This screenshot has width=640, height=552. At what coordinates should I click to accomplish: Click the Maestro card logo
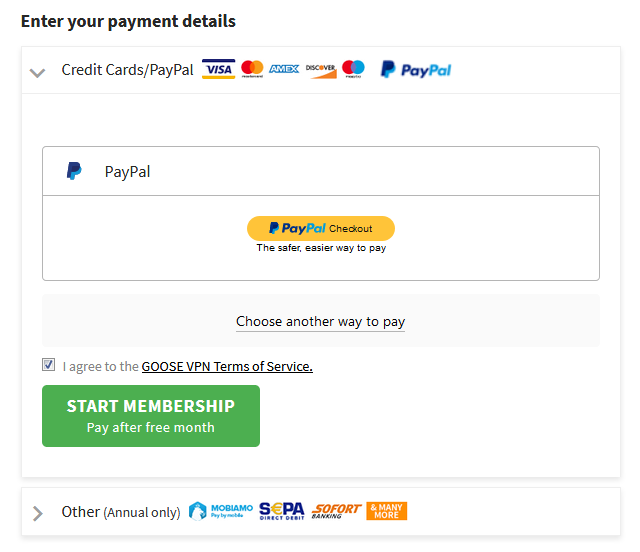tap(353, 69)
